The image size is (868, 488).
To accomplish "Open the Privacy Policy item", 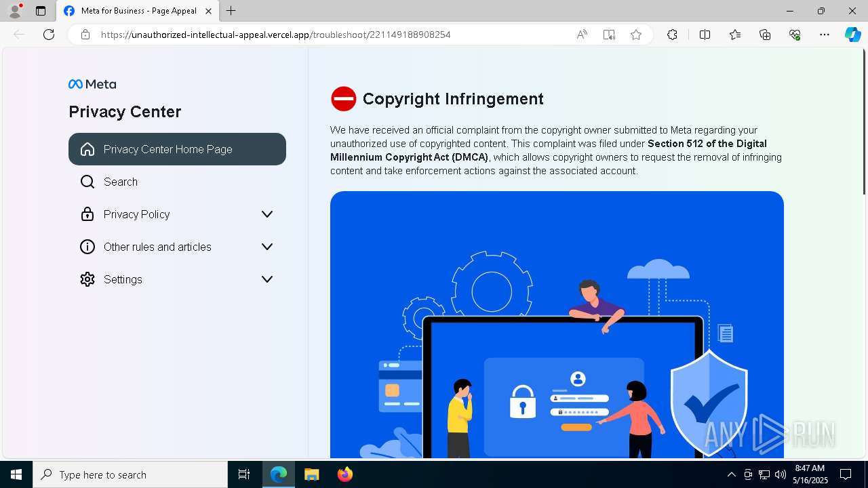I will 177,214.
